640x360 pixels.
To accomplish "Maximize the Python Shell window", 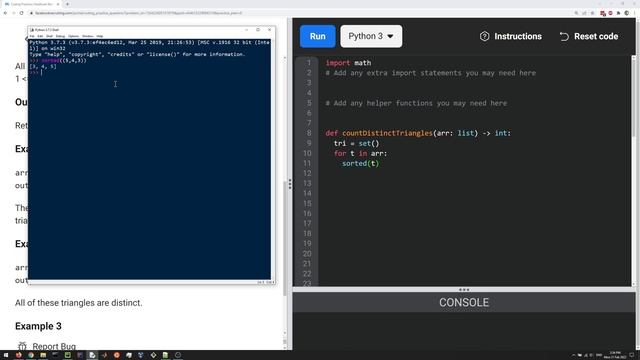I will [258, 30].
